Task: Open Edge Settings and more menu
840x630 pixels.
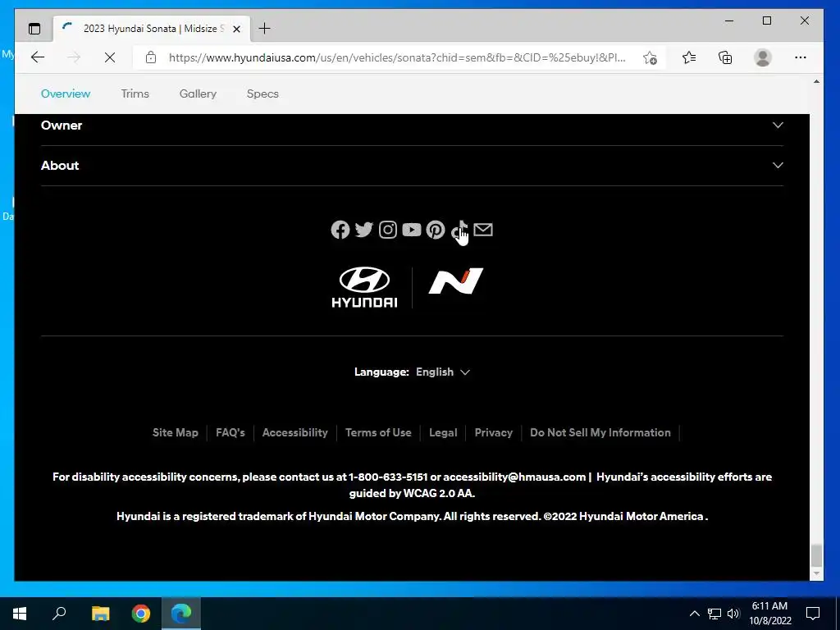Action: (801, 57)
